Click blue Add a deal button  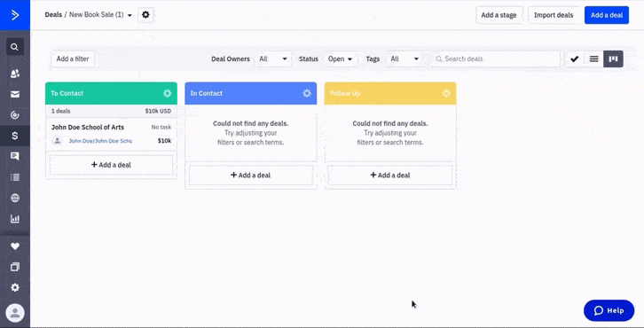[x=607, y=15]
